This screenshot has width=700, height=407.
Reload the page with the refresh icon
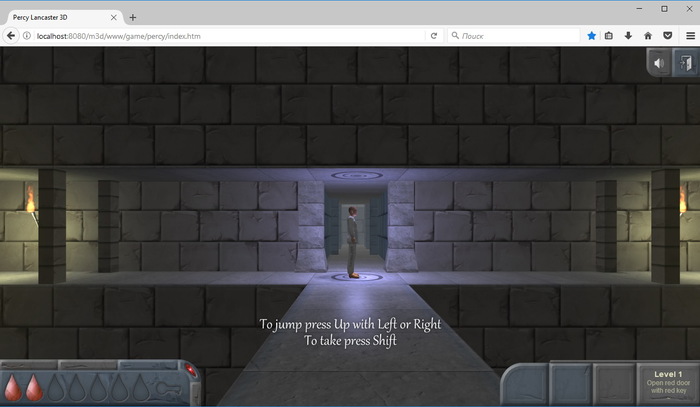(x=433, y=36)
